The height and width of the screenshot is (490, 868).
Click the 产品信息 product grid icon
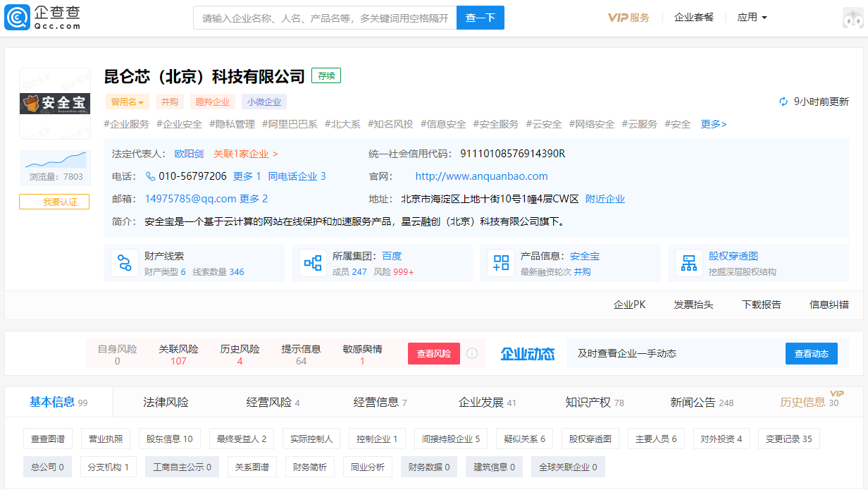pyautogui.click(x=501, y=264)
